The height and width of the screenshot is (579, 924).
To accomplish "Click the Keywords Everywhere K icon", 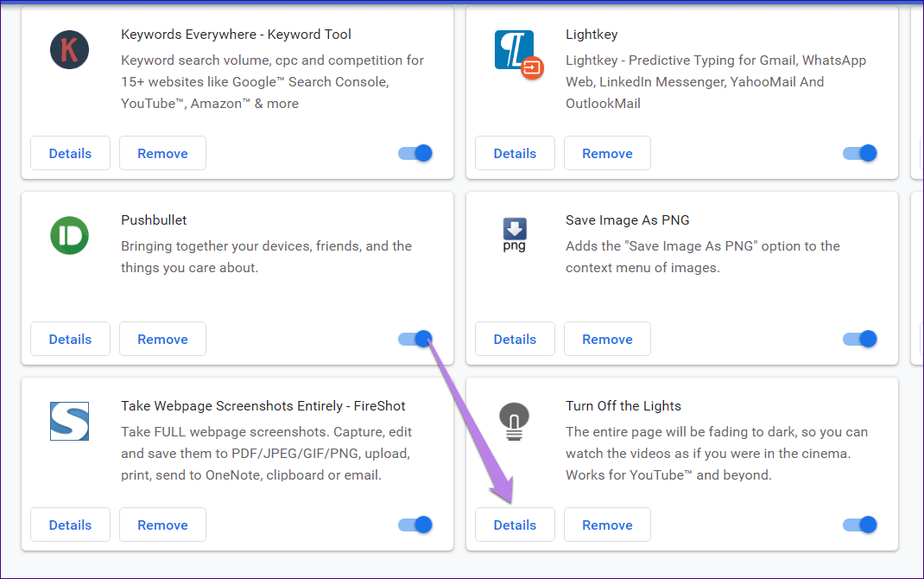I will (x=70, y=50).
